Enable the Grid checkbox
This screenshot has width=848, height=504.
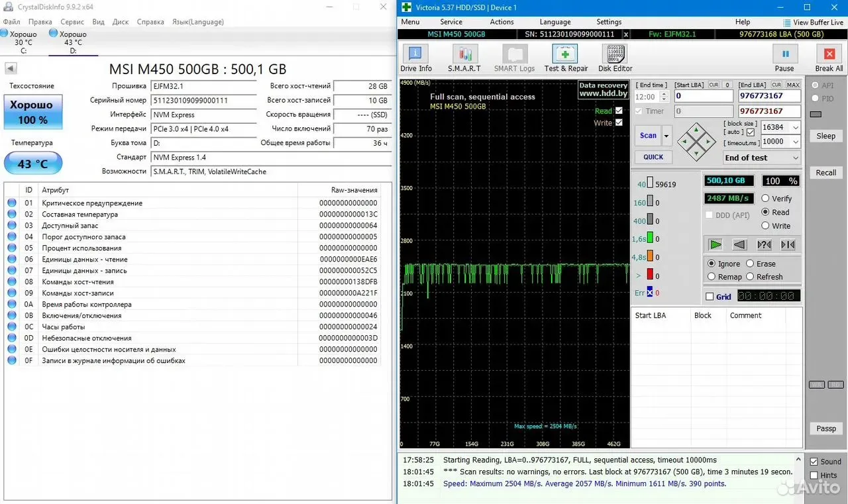(710, 297)
